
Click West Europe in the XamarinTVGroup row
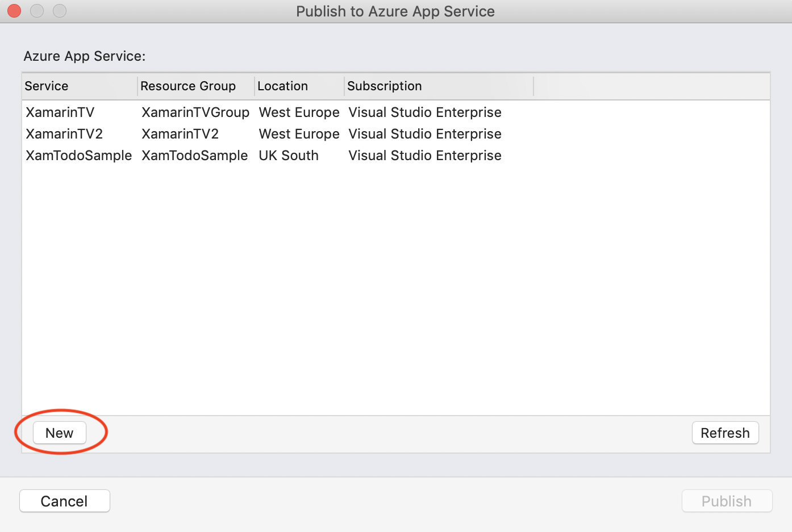tap(299, 112)
